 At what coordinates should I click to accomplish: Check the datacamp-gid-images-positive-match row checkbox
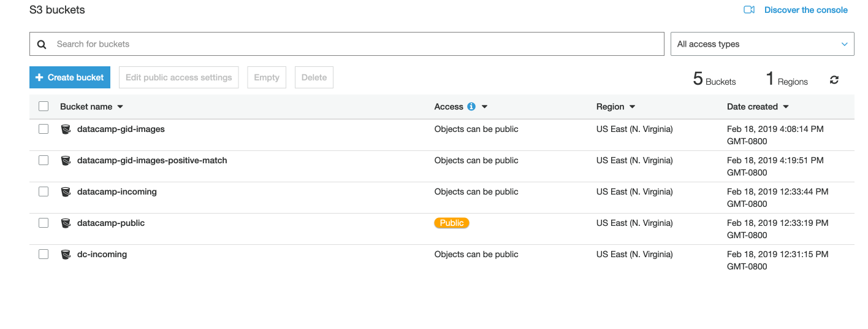44,160
